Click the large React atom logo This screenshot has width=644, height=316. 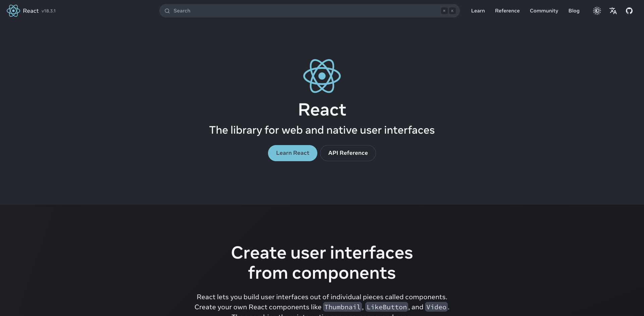coord(322,76)
